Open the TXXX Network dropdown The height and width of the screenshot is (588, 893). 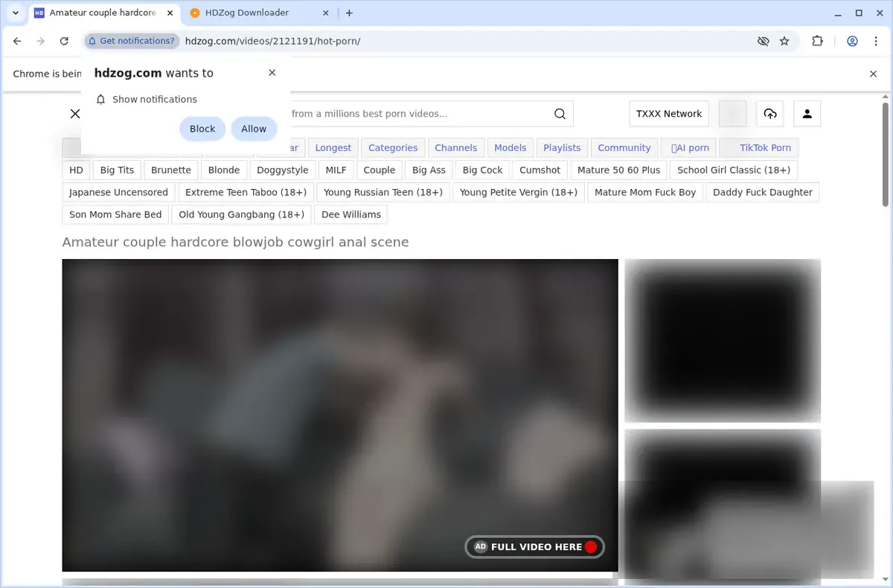(669, 114)
